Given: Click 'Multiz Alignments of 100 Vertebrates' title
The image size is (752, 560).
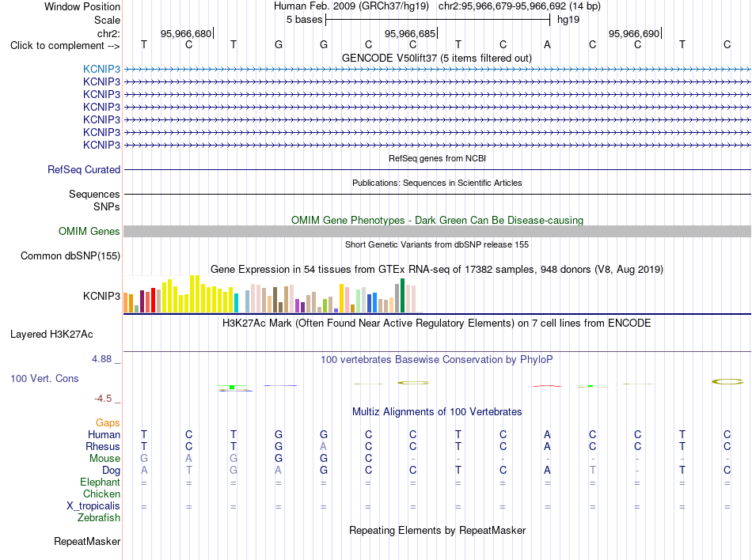Looking at the screenshot, I should tap(437, 411).
